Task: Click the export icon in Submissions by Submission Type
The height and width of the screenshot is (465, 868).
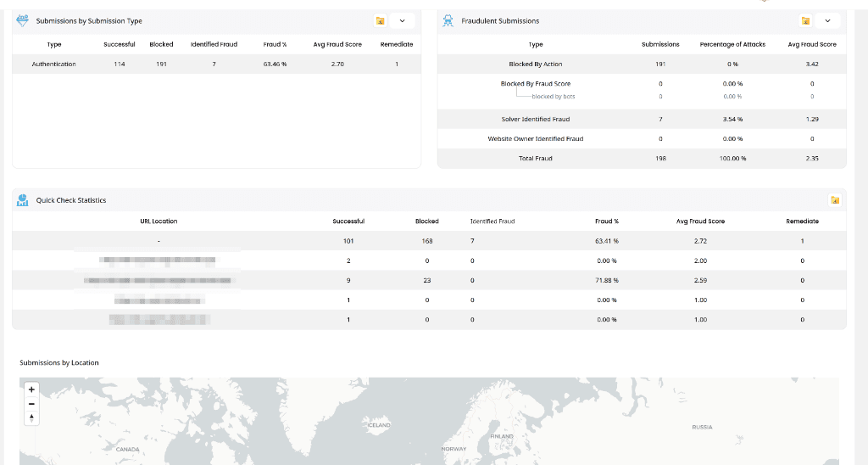Action: click(x=381, y=21)
